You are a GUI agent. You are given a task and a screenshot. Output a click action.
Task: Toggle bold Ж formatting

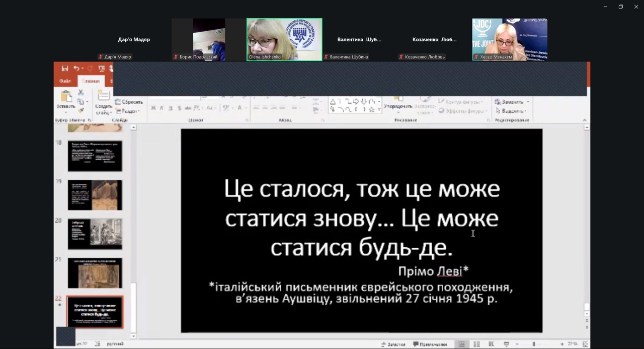tap(153, 108)
